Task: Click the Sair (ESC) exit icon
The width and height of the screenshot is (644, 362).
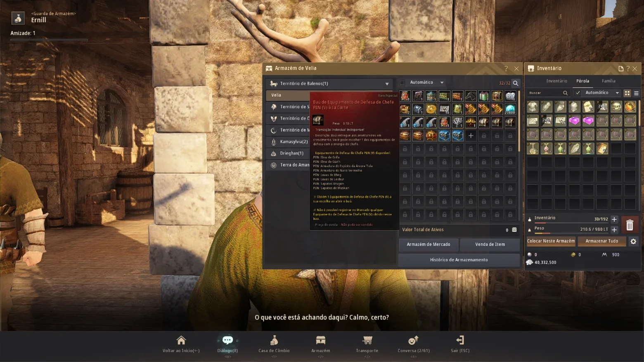Action: click(x=460, y=340)
